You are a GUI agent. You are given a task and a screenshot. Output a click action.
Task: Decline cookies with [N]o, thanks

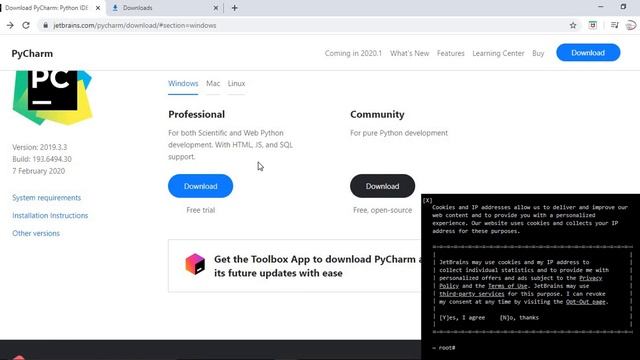click(519, 318)
